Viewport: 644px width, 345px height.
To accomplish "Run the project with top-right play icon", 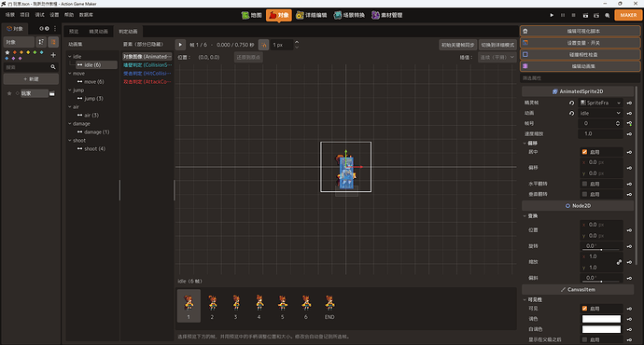I will [x=552, y=15].
